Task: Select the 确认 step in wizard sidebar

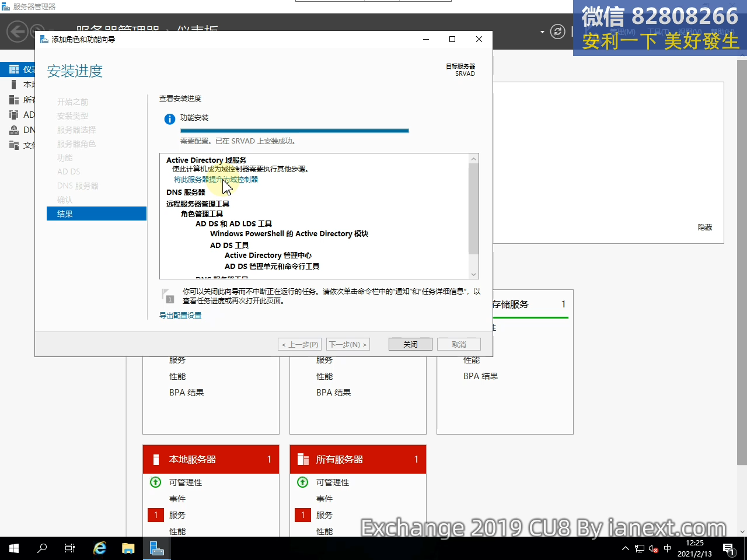Action: click(65, 199)
